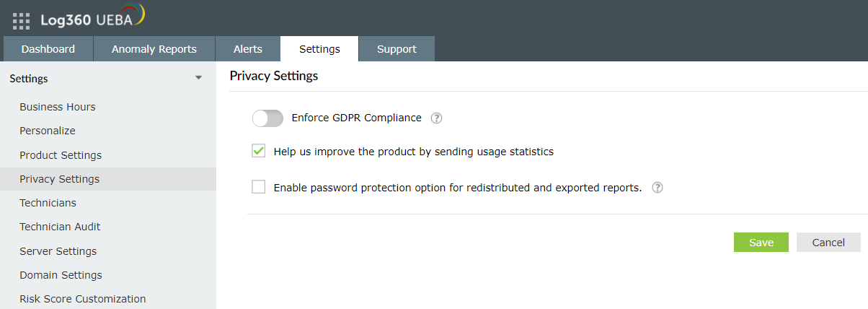Image resolution: width=868 pixels, height=309 pixels.
Task: Go to the Alerts tab
Action: [248, 49]
